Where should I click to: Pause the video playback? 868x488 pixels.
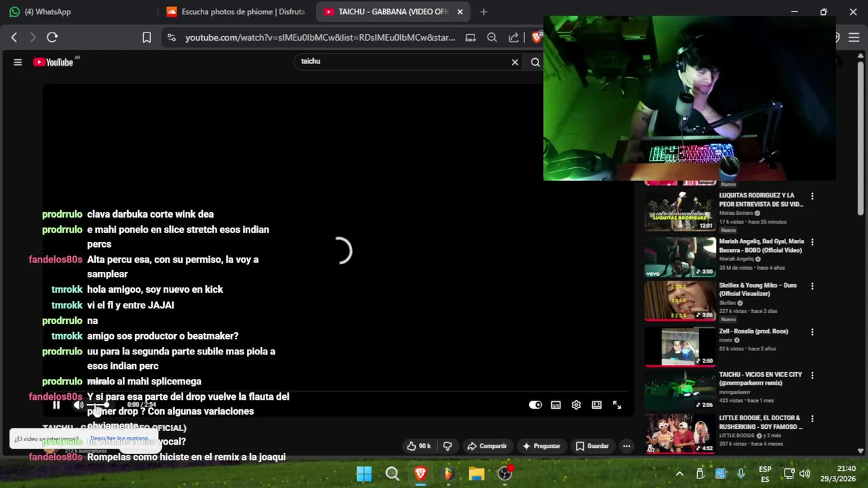pos(56,405)
